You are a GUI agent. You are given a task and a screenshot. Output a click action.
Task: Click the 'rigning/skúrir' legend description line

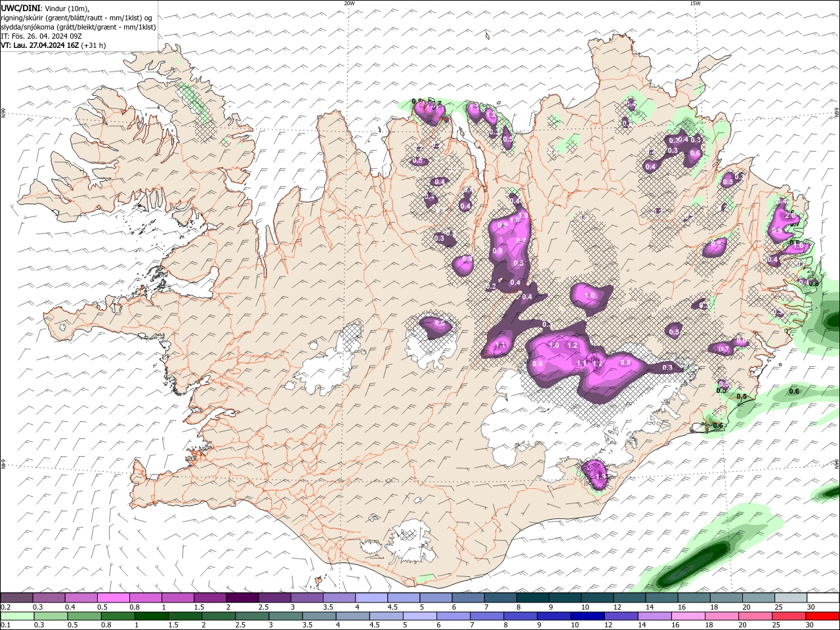(77, 18)
